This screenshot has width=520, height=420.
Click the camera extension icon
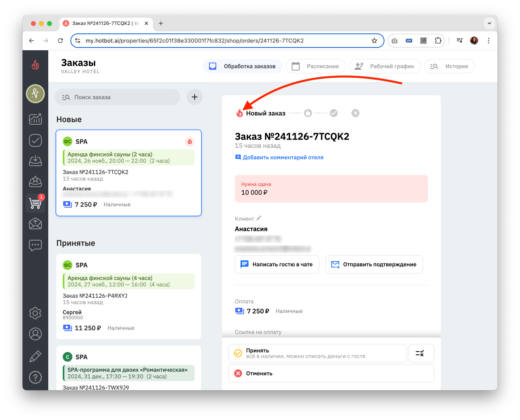point(395,41)
